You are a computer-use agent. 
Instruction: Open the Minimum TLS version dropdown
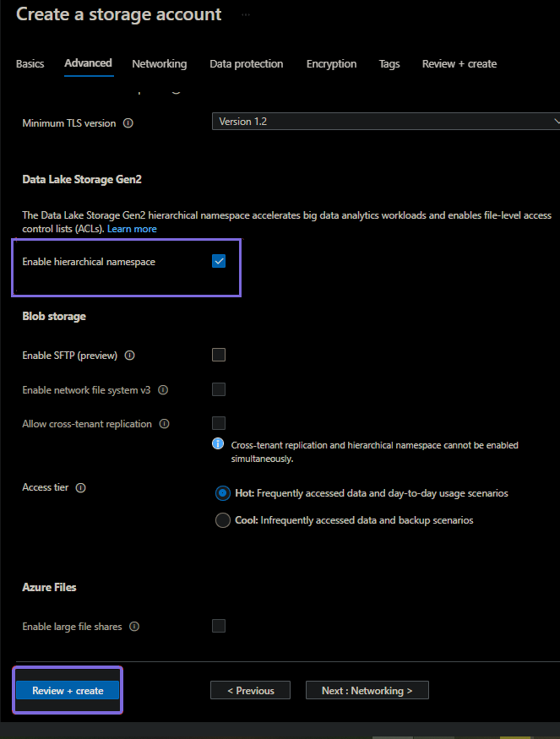click(x=385, y=122)
